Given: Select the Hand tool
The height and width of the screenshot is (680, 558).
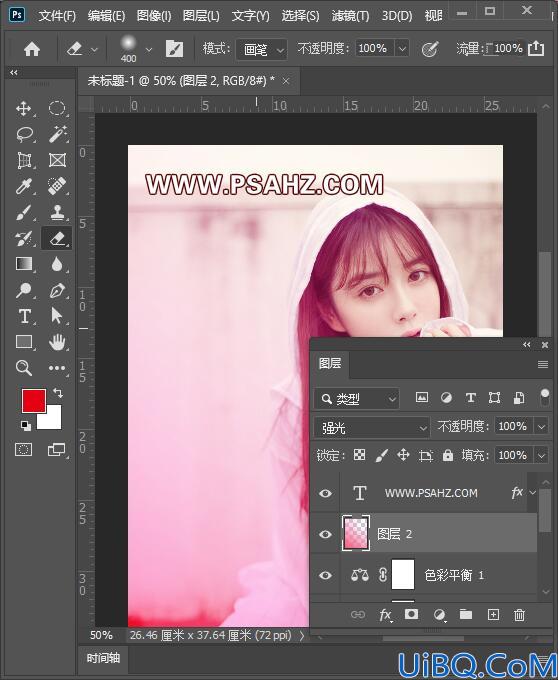Looking at the screenshot, I should tap(57, 342).
